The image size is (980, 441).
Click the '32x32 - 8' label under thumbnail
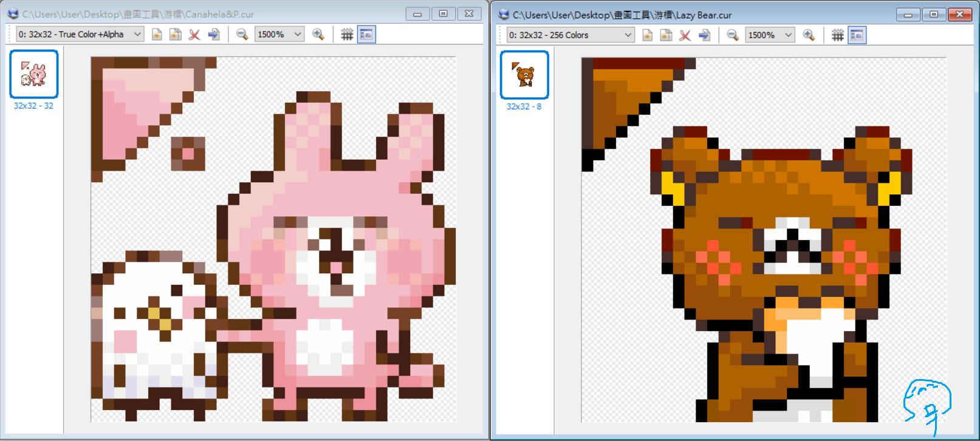point(524,106)
